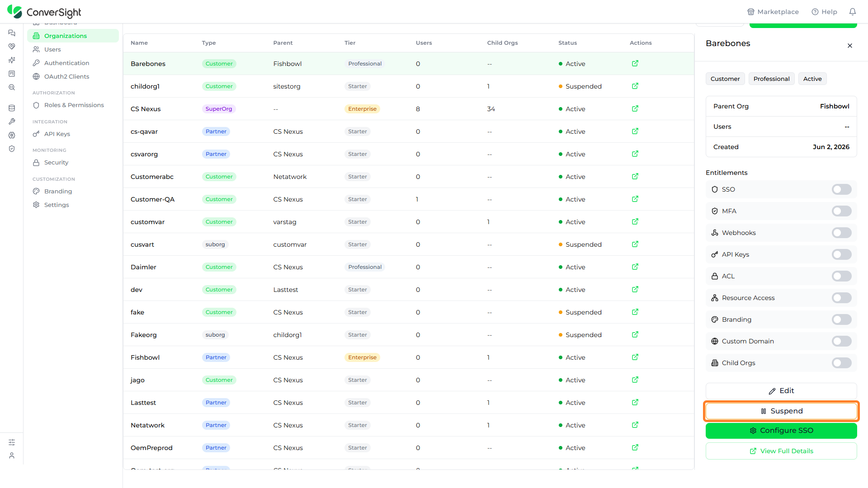Viewport: 868px width, 488px height.
Task: Click the user profile icon at rail bottom
Action: pos(12,455)
